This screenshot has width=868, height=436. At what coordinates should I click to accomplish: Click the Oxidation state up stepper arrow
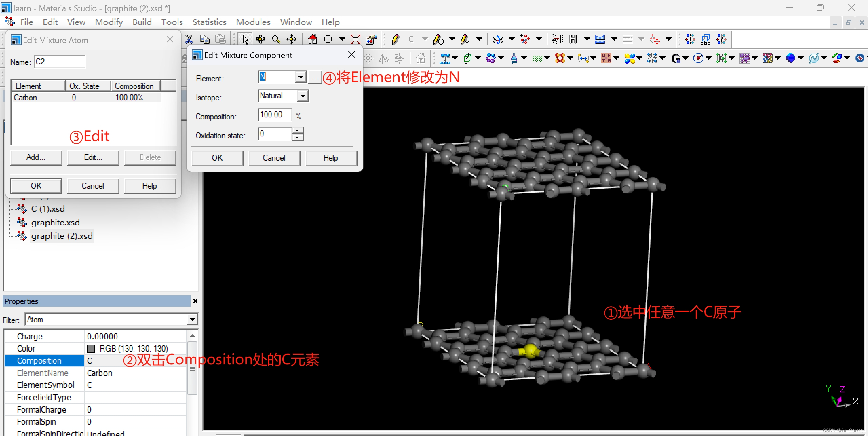pos(297,131)
